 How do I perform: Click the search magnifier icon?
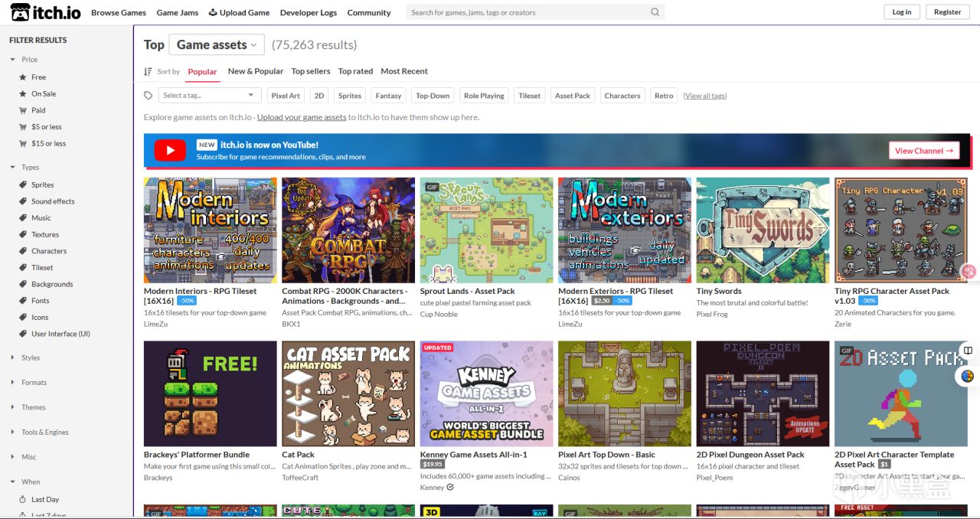point(655,12)
